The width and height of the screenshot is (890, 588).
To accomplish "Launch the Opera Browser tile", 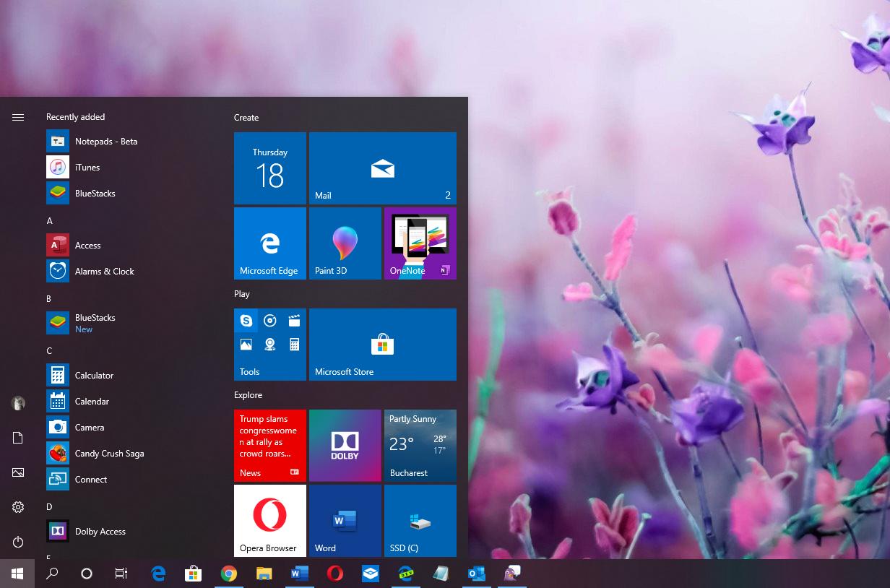I will click(270, 521).
